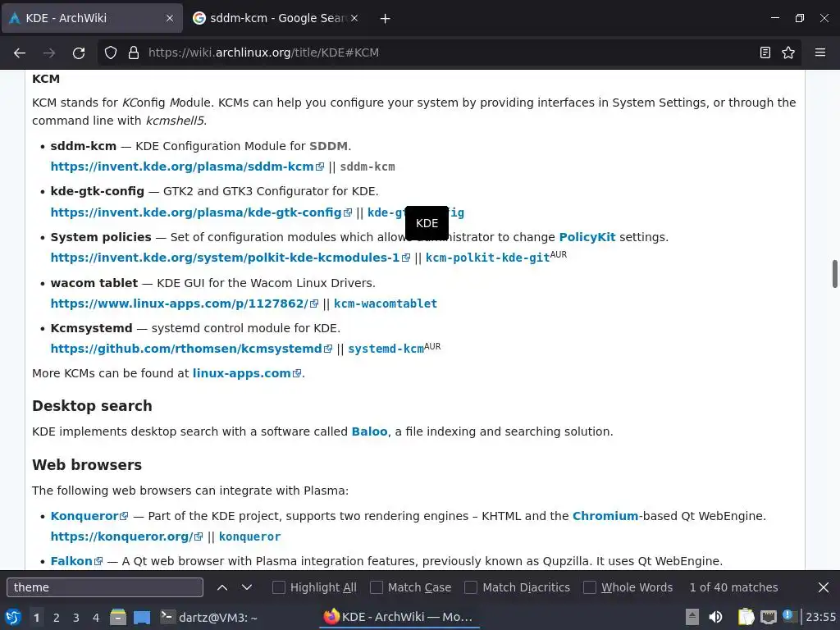Toggle Whole Words checkbox

click(x=589, y=587)
